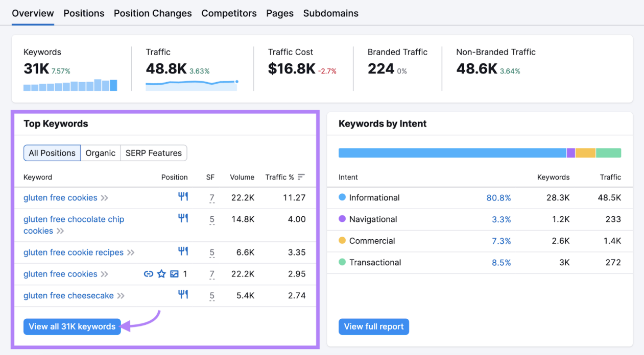
Task: Open the Competitors tab
Action: pyautogui.click(x=229, y=13)
